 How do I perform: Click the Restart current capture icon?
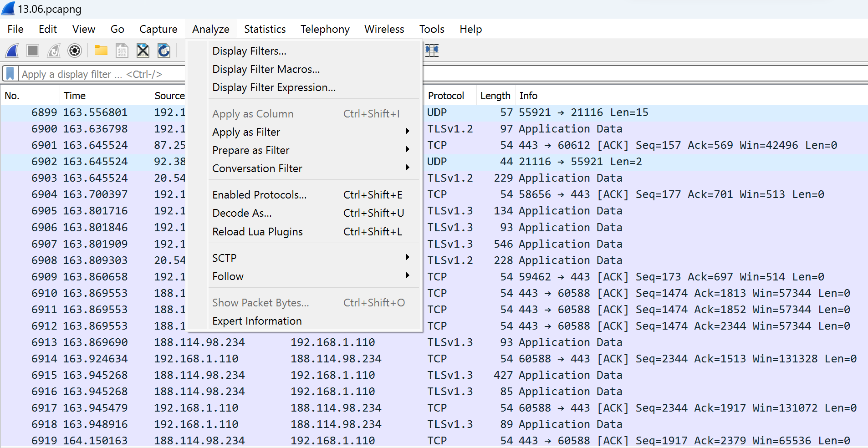[x=54, y=51]
